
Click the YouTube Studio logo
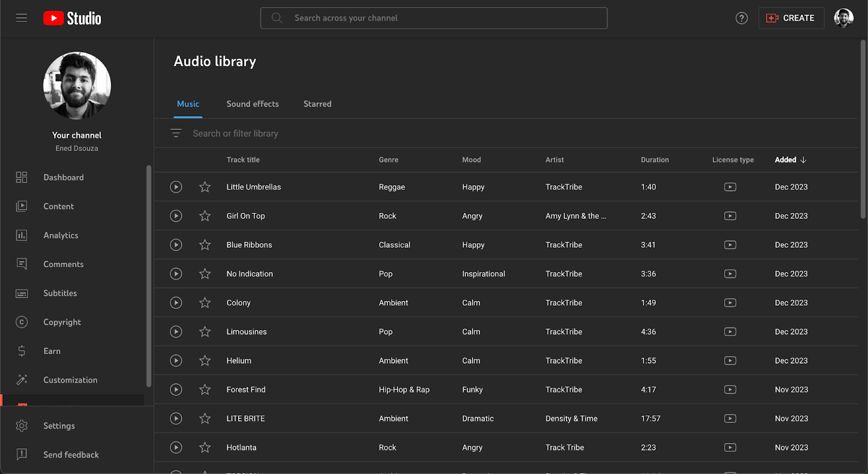click(x=72, y=18)
